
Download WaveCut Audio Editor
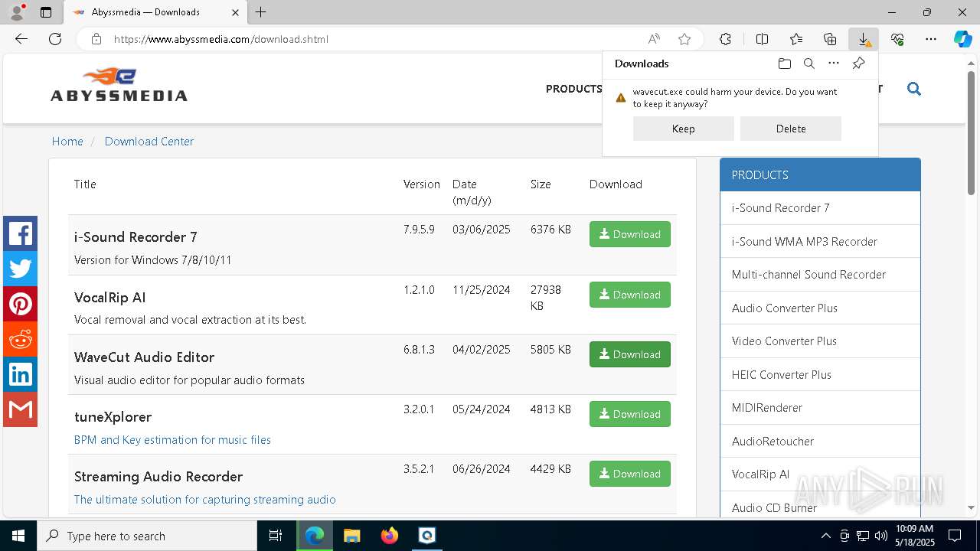(630, 354)
